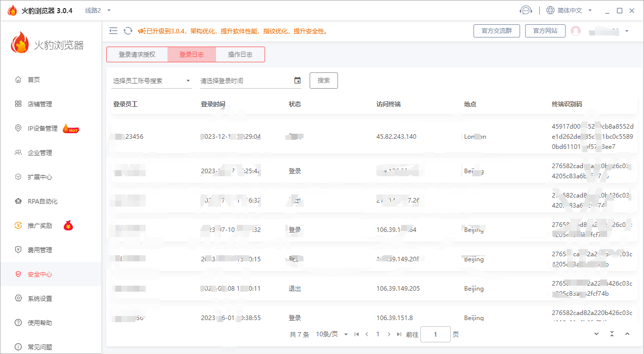This screenshot has width=644, height=354.
Task: Click the 官方交流群 button
Action: point(496,31)
